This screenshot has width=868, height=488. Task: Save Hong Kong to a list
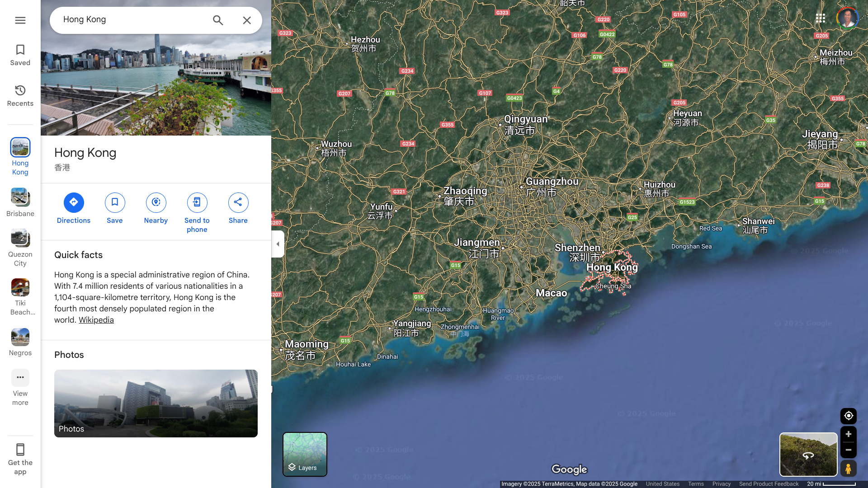coord(115,203)
